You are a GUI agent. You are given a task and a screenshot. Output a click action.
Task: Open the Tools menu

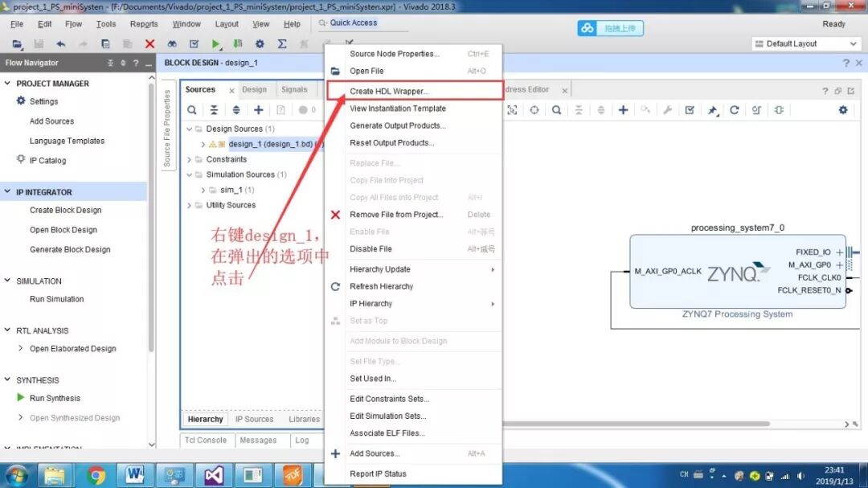tap(106, 24)
